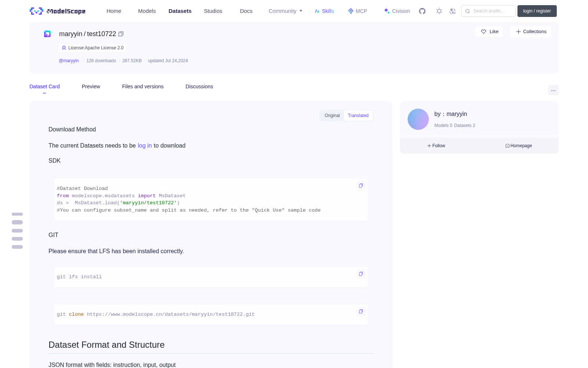
Task: Click the first outline bar in sidebar
Action: point(17,214)
